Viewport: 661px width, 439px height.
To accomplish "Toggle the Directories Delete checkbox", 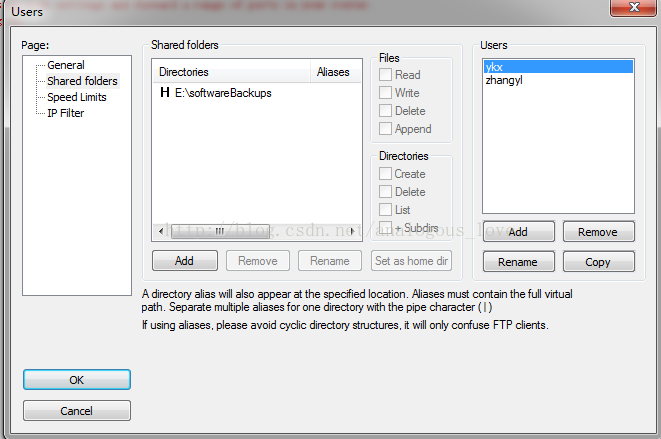I will pos(385,192).
